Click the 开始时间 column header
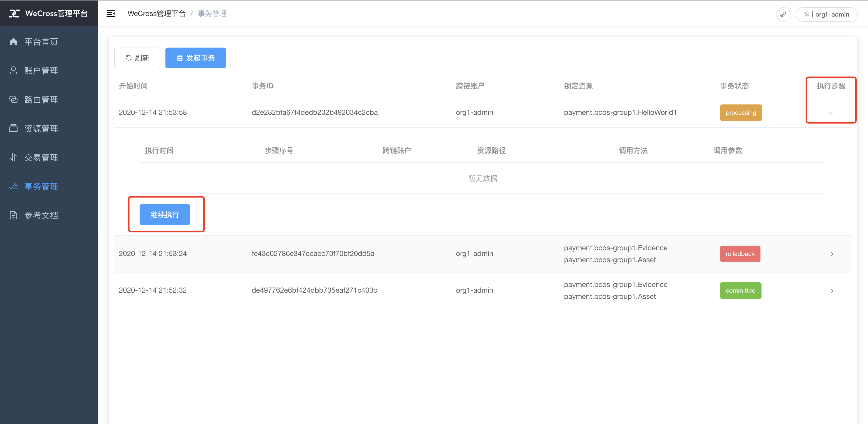The width and height of the screenshot is (868, 424). pyautogui.click(x=133, y=86)
